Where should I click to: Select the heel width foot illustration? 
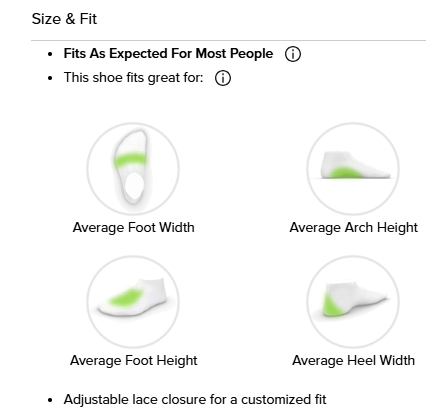(353, 302)
